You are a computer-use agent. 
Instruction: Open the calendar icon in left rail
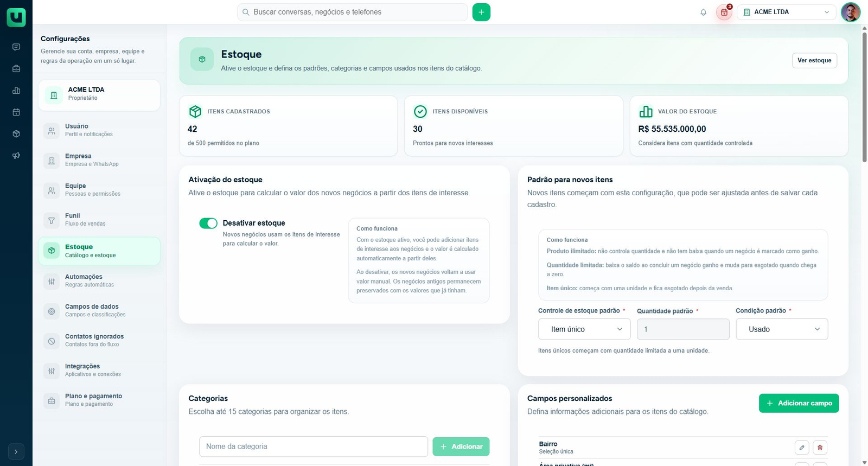[16, 112]
